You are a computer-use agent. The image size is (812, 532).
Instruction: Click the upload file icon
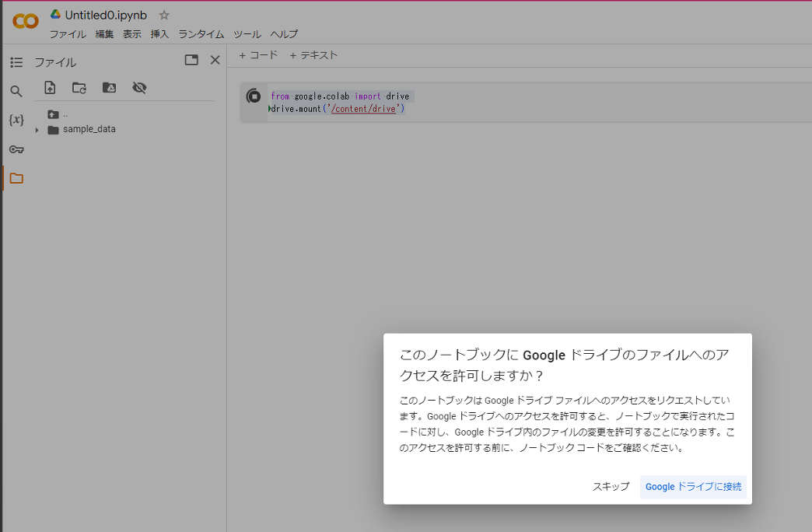[50, 88]
